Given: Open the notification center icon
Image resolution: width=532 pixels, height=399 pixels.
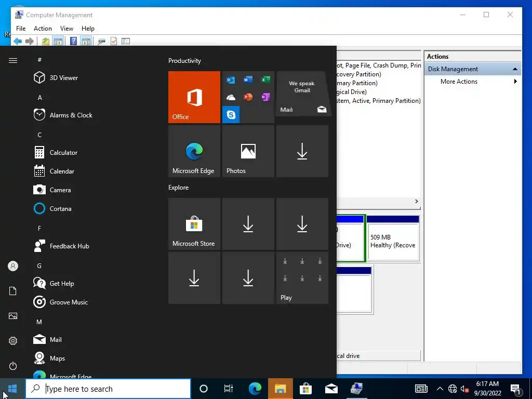Looking at the screenshot, I should 516,389.
